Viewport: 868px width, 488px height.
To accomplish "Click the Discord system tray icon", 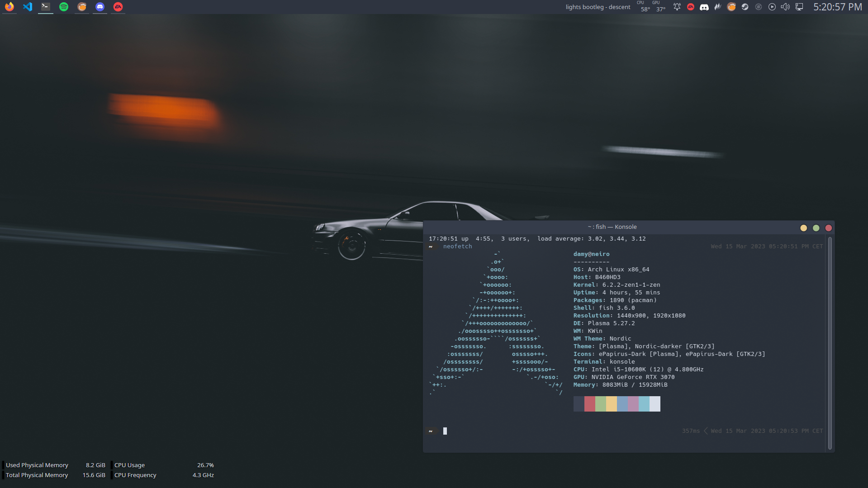I will [704, 7].
